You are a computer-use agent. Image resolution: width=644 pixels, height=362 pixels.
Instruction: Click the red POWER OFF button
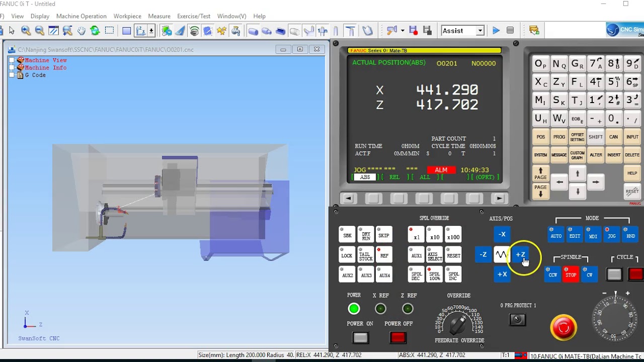[398, 338]
